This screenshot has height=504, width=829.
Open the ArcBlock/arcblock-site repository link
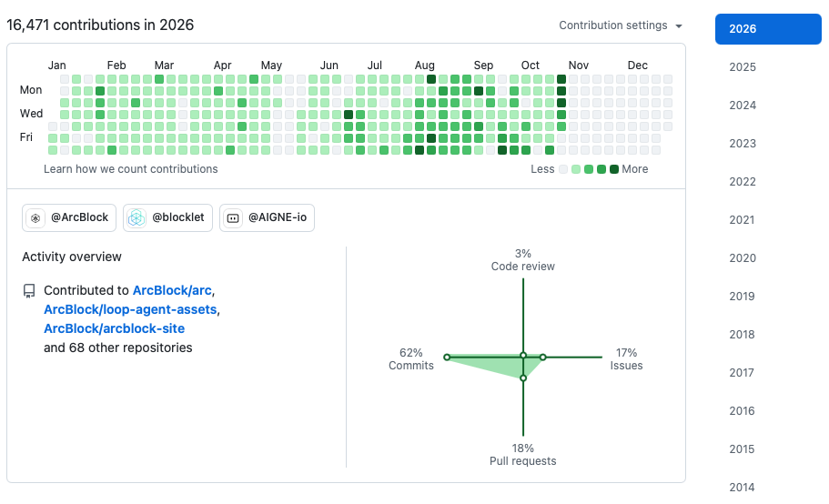pyautogui.click(x=114, y=328)
